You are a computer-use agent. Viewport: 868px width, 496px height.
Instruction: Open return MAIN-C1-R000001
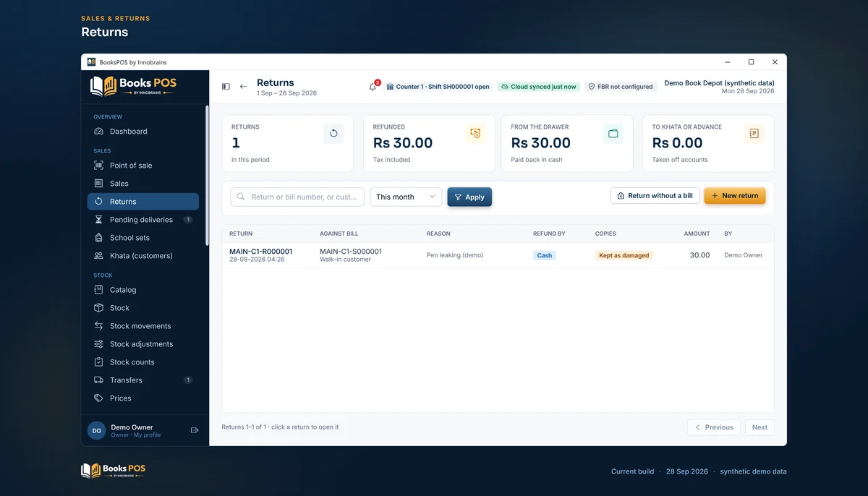tap(261, 252)
